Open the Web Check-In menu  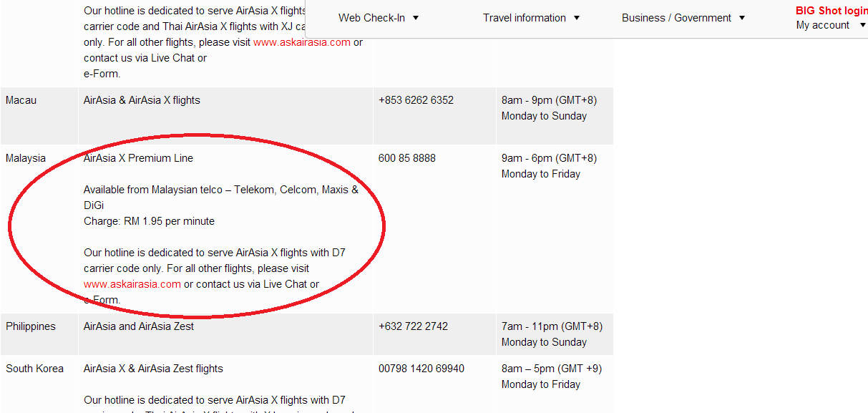[x=371, y=18]
